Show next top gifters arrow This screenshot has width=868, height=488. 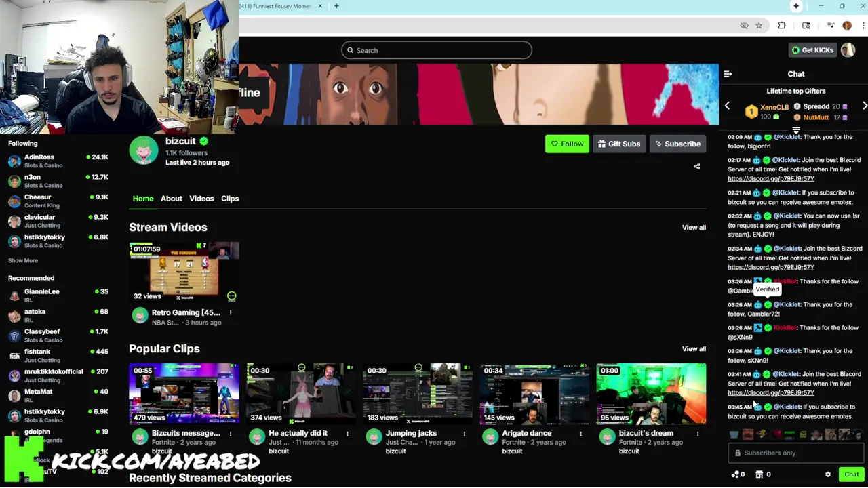point(865,106)
